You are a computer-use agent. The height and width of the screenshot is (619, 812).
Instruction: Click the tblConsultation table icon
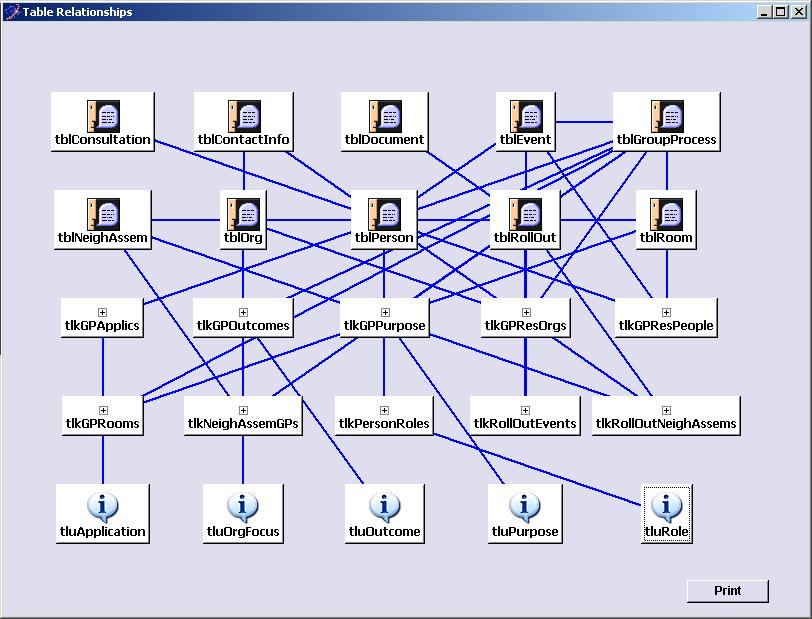[102, 115]
